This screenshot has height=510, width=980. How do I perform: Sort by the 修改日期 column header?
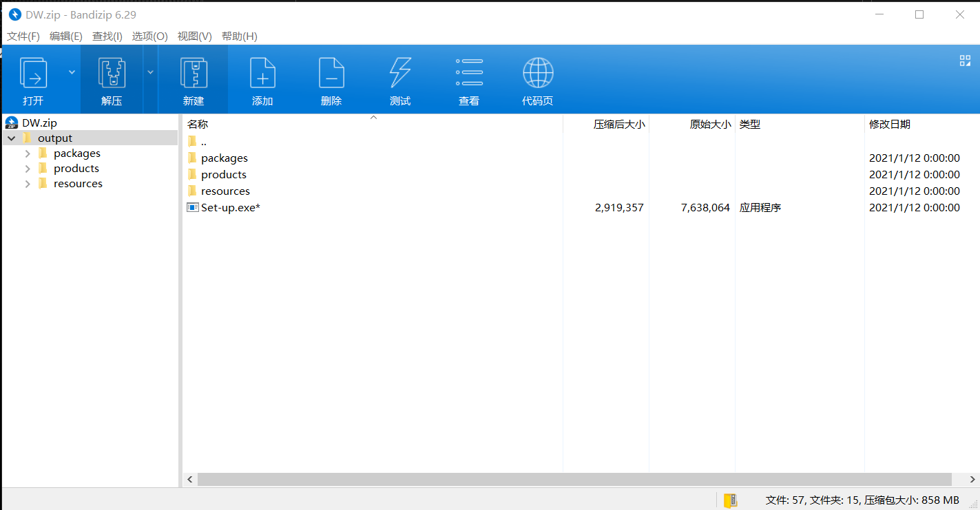pos(922,125)
